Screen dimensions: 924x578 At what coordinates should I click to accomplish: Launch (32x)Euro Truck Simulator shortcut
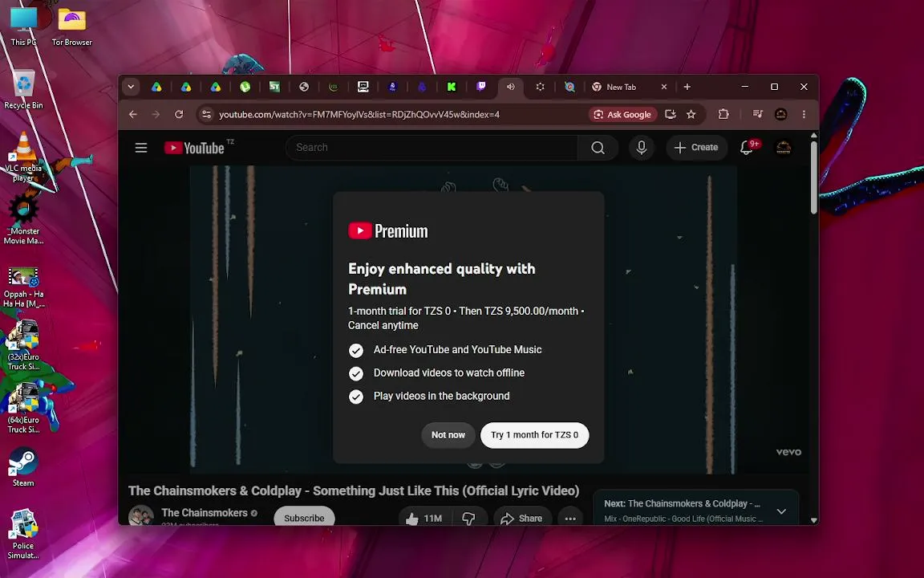click(x=23, y=346)
